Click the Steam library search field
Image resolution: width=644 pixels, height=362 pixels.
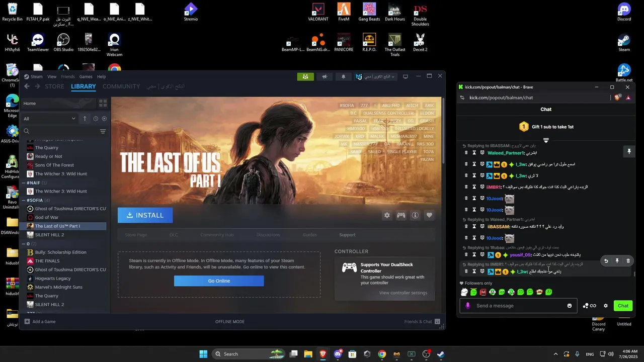(x=59, y=131)
